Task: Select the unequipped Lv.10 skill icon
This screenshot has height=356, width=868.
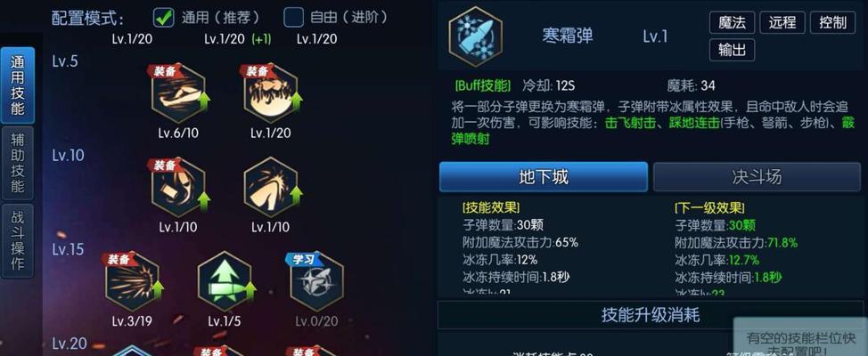Action: [271, 188]
